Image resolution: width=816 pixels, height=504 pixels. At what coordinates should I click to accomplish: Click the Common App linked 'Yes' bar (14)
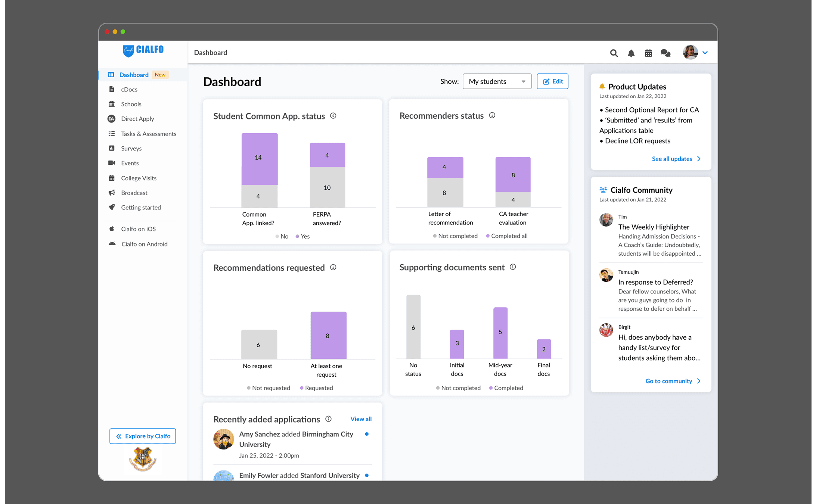coord(260,159)
